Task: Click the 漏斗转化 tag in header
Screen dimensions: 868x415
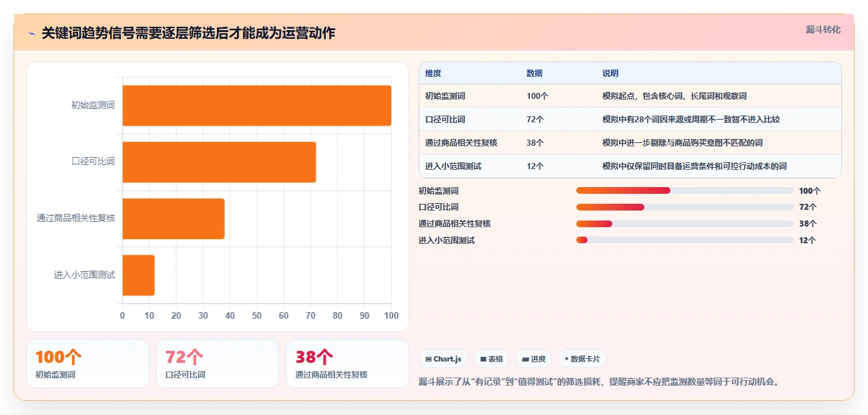Action: click(823, 30)
